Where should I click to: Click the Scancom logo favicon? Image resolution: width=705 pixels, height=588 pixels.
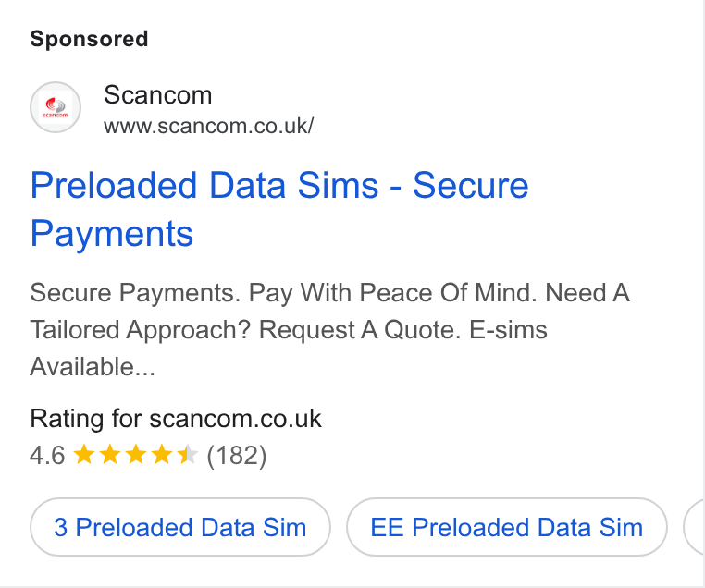coord(56,107)
